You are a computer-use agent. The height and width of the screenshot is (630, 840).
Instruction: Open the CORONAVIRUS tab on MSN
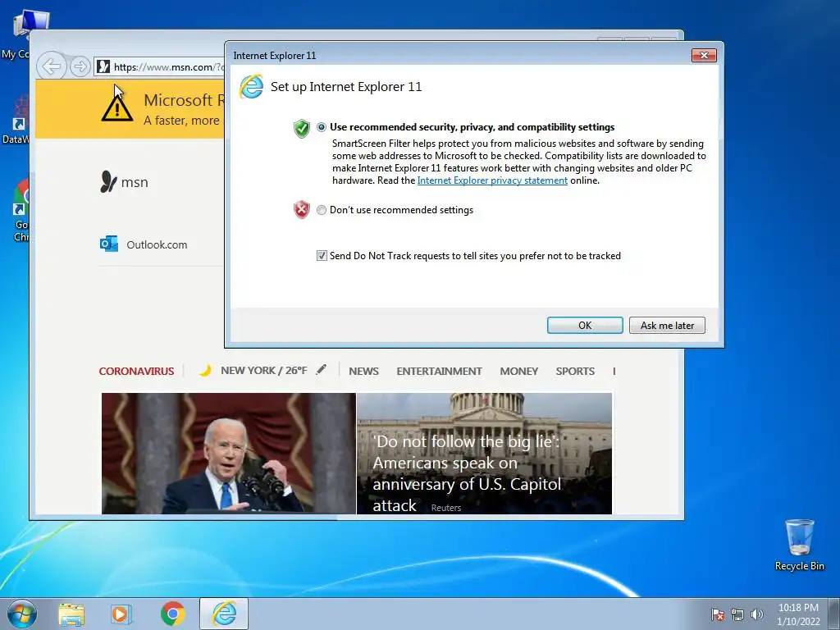tap(137, 371)
